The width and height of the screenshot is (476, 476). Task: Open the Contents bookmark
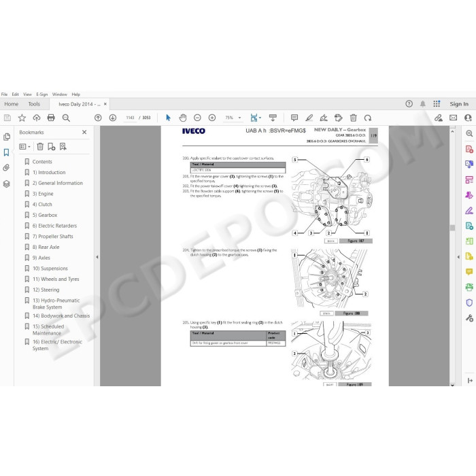point(42,162)
